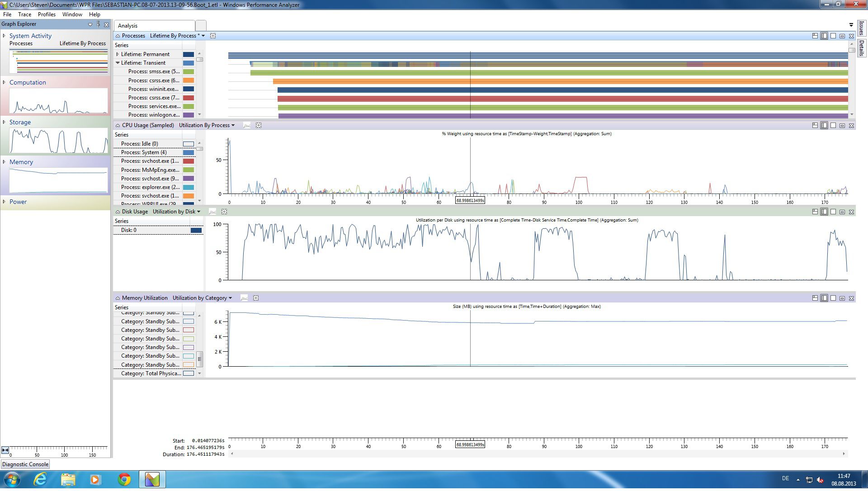Switch to the Details side tab
This screenshot has width=868, height=491.
863,47
